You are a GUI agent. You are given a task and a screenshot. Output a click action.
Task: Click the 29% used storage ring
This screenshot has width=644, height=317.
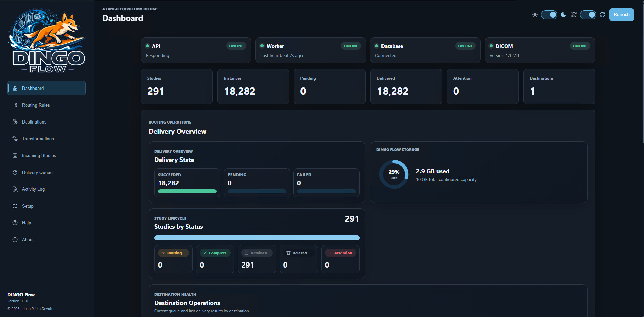tap(394, 174)
